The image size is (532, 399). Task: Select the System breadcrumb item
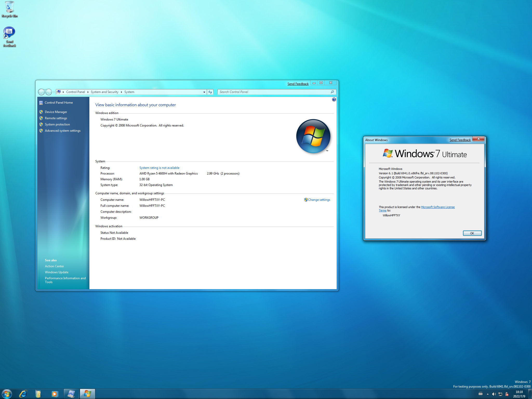129,92
